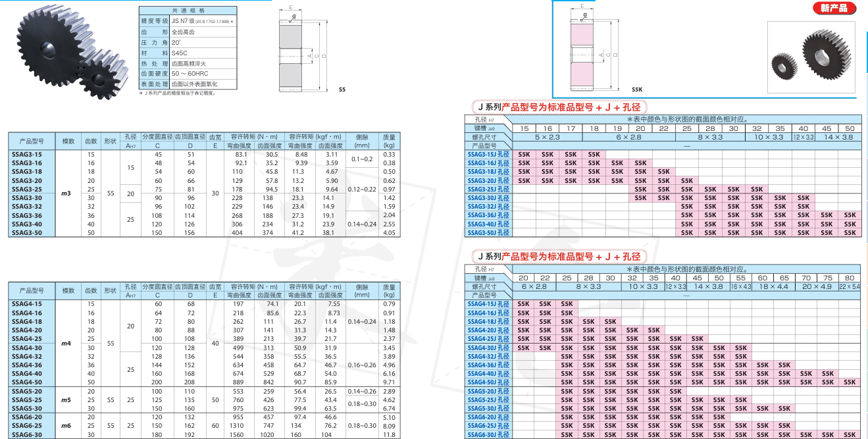Click the m5 module cell
868x439 pixels.
pos(68,400)
